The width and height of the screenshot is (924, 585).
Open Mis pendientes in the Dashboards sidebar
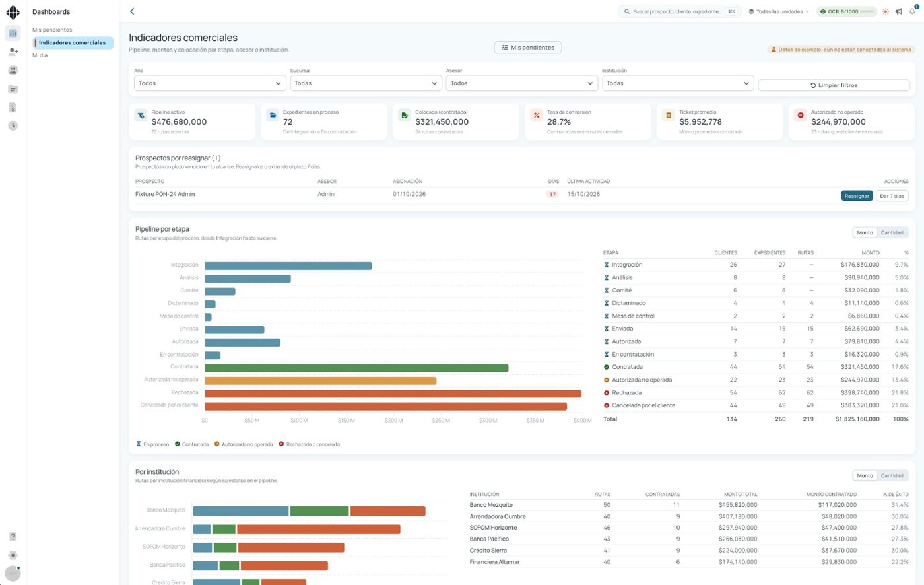(x=52, y=30)
